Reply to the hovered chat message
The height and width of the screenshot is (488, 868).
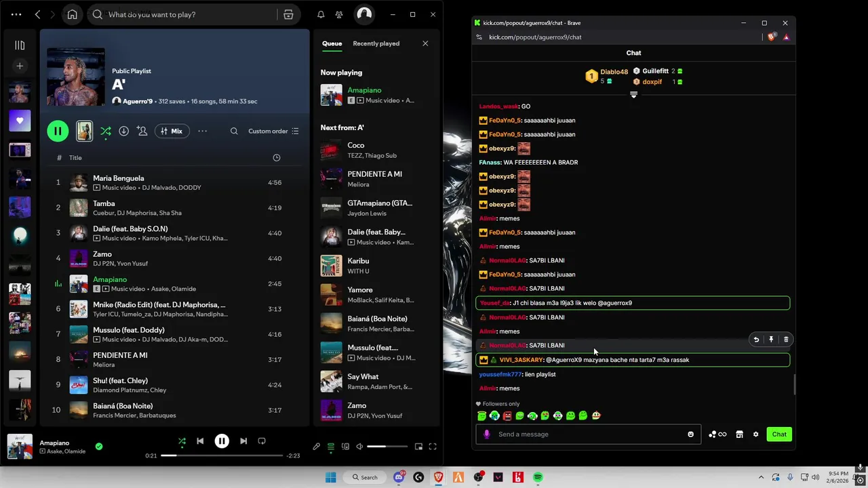756,340
